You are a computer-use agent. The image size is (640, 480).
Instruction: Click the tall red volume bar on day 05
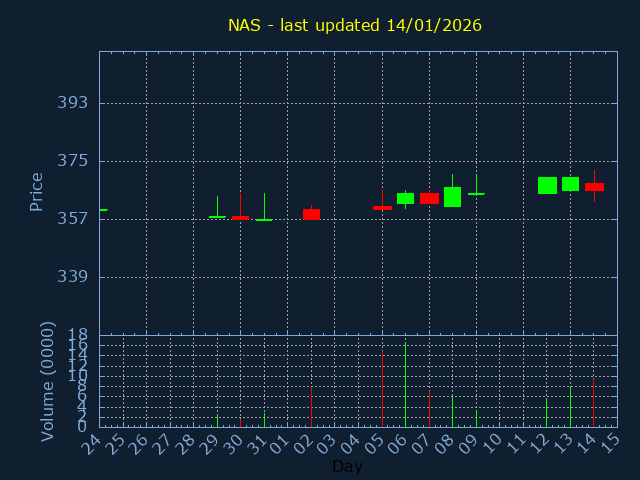click(x=382, y=390)
